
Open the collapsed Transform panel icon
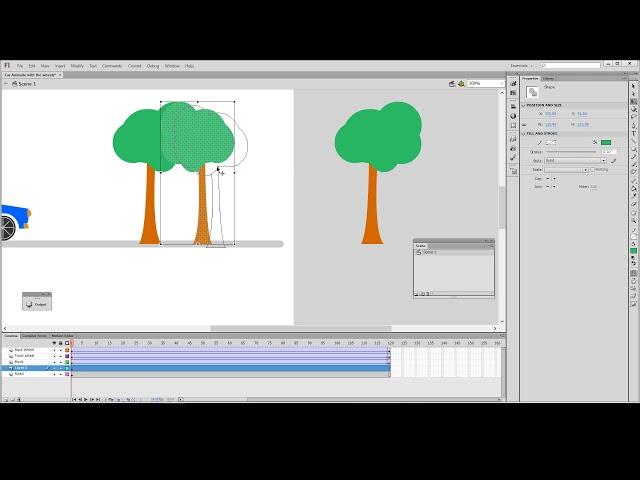click(513, 125)
